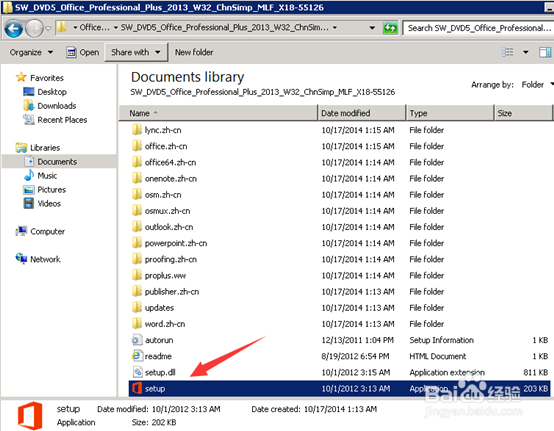Open the Arrange by Folder dropdown
Image resolution: width=554 pixels, height=431 pixels.
pyautogui.click(x=537, y=84)
